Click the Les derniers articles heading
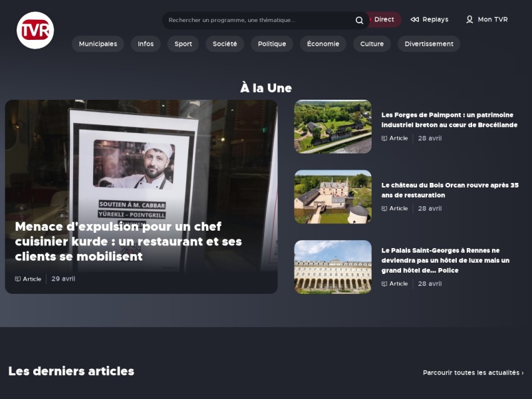This screenshot has width=532, height=399. coord(71,371)
